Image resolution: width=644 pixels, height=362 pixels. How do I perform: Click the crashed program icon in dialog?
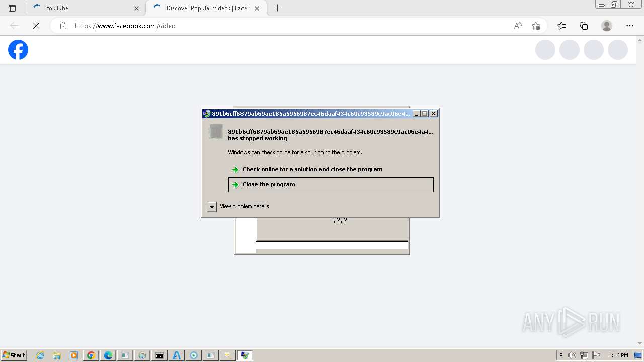(x=216, y=132)
